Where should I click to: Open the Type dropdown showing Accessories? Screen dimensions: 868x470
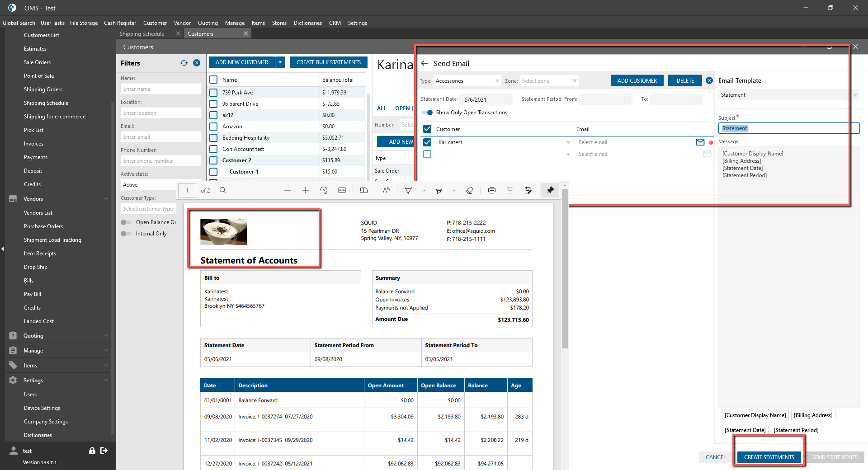pyautogui.click(x=467, y=81)
